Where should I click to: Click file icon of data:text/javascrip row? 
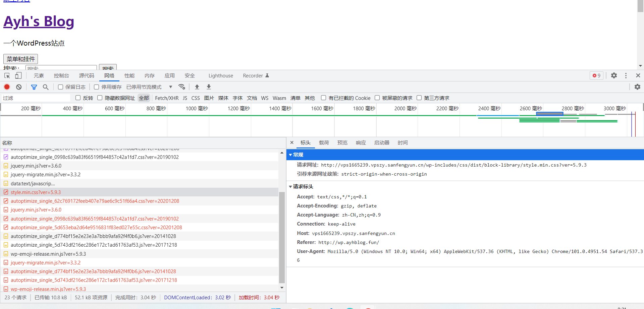click(x=6, y=184)
